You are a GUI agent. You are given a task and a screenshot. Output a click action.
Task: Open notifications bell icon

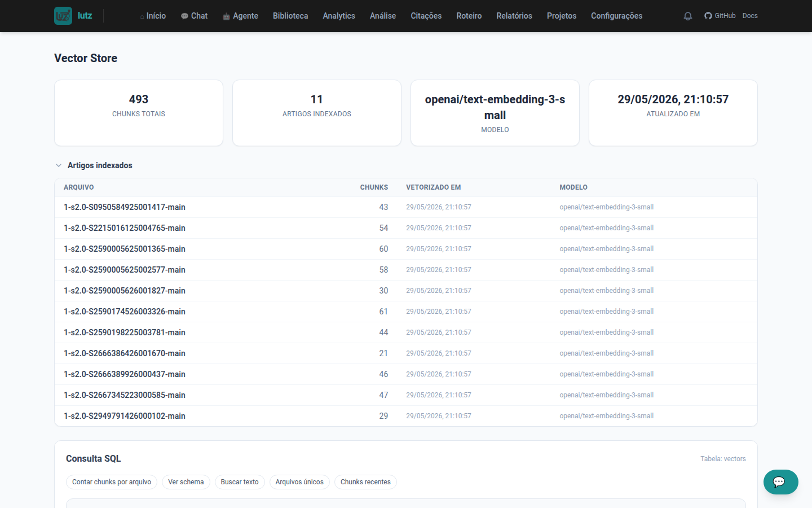coord(688,16)
